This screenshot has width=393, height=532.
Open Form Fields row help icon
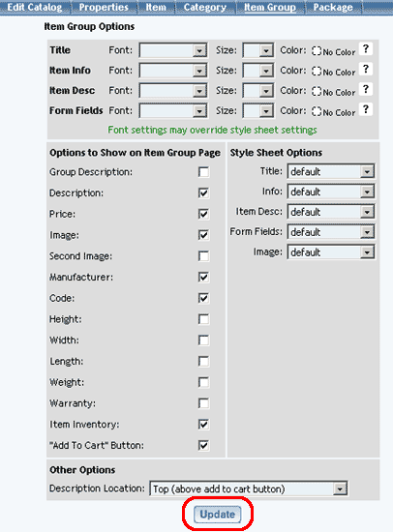(366, 109)
